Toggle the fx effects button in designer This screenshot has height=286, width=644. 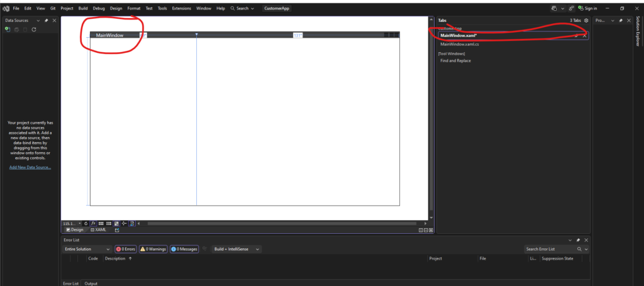93,224
